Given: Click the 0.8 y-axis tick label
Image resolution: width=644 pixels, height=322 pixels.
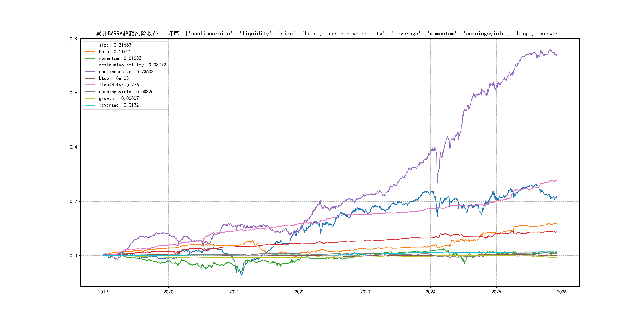Looking at the screenshot, I should [73, 39].
